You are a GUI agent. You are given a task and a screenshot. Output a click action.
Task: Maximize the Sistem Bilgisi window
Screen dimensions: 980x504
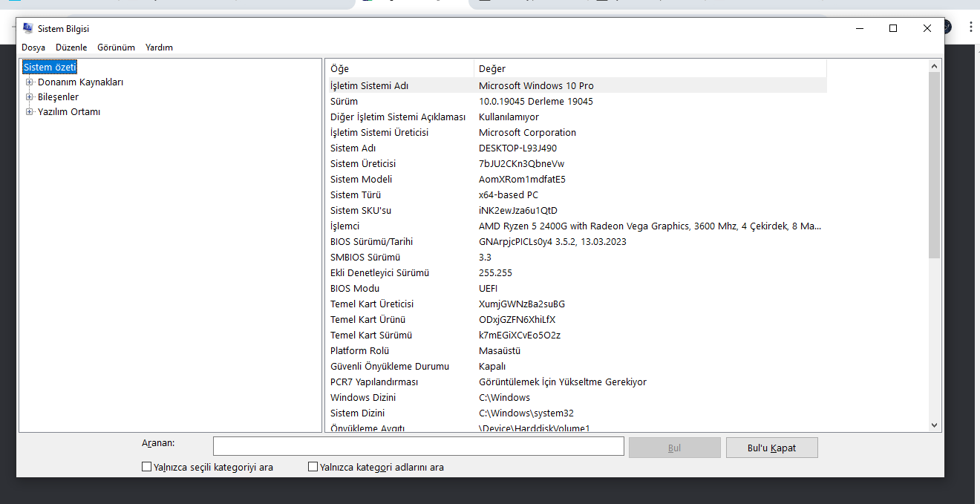pos(893,28)
